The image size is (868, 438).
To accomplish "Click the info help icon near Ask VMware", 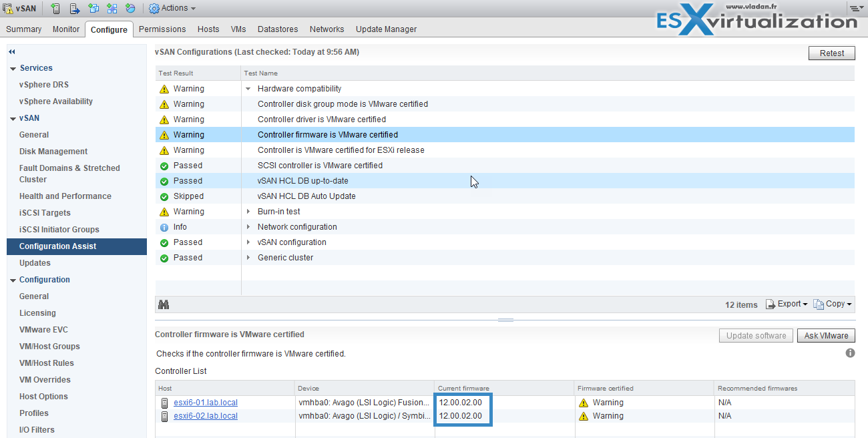I will pyautogui.click(x=850, y=353).
